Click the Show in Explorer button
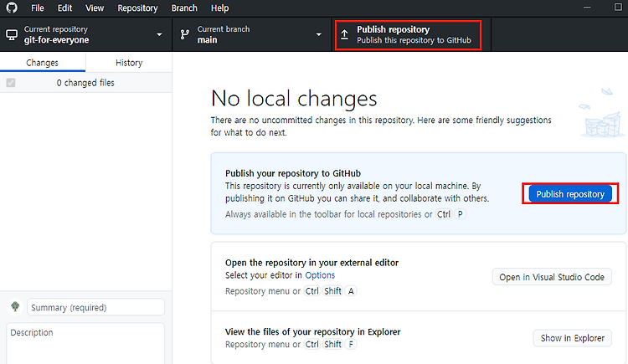Viewport: 628px width, 364px height. (x=573, y=338)
